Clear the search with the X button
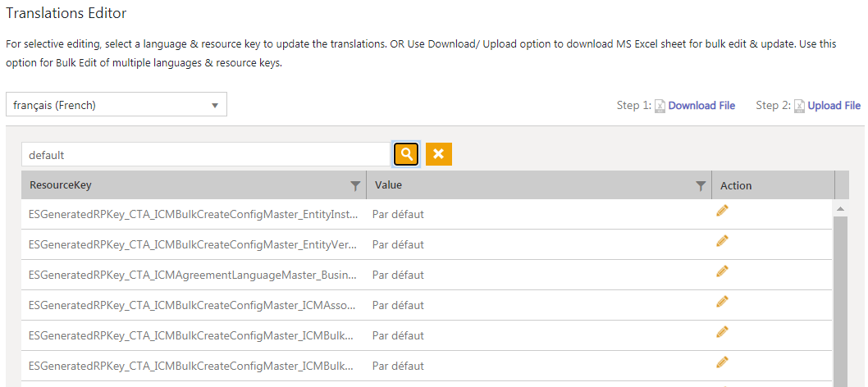Image resolution: width=868 pixels, height=387 pixels. coord(439,154)
